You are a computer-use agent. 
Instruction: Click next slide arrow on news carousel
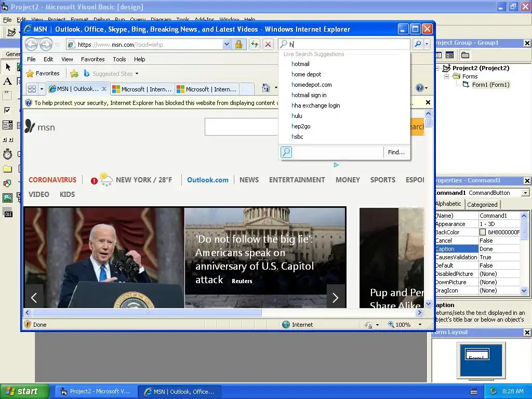[335, 298]
